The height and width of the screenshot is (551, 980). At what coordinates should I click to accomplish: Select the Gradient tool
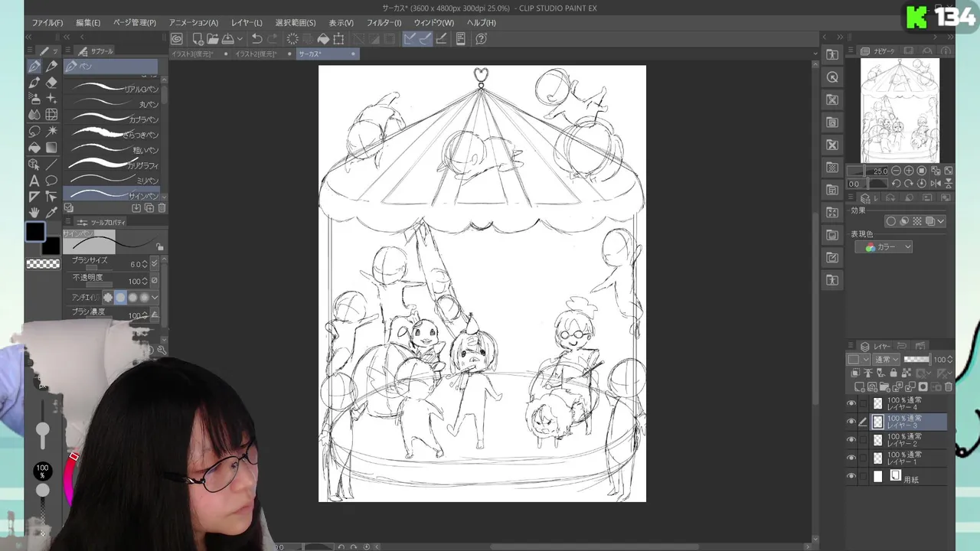tap(51, 148)
